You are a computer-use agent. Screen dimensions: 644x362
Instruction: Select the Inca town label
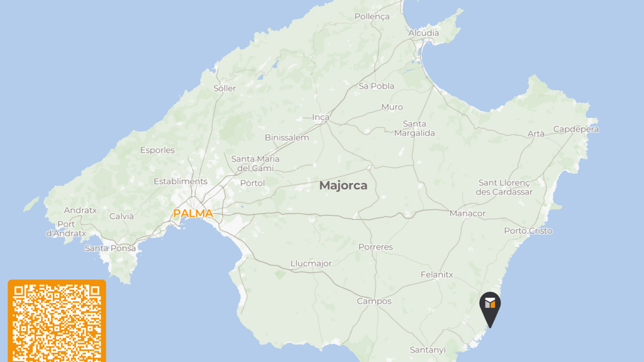(321, 118)
